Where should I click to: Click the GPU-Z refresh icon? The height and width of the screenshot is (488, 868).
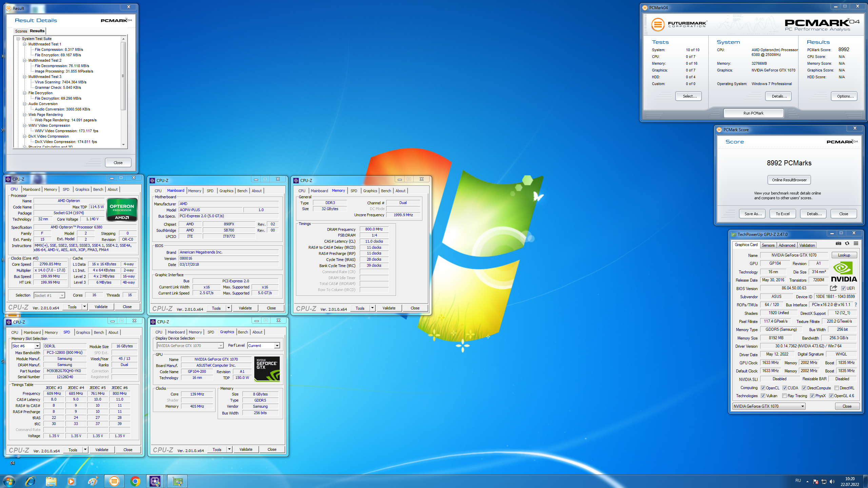tap(847, 243)
